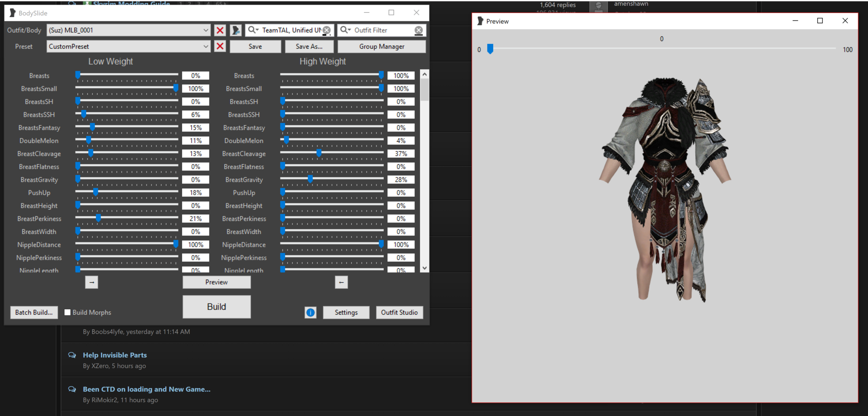Click the large Build button
Viewport: 868px width, 416px height.
[x=217, y=307]
